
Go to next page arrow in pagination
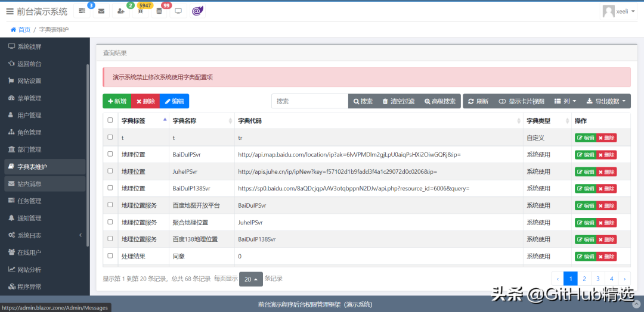click(625, 279)
